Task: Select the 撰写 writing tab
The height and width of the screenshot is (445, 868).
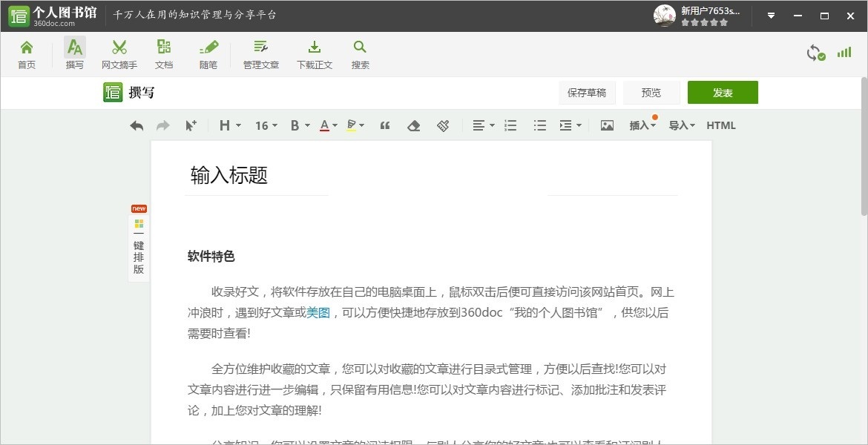Action: pyautogui.click(x=74, y=53)
